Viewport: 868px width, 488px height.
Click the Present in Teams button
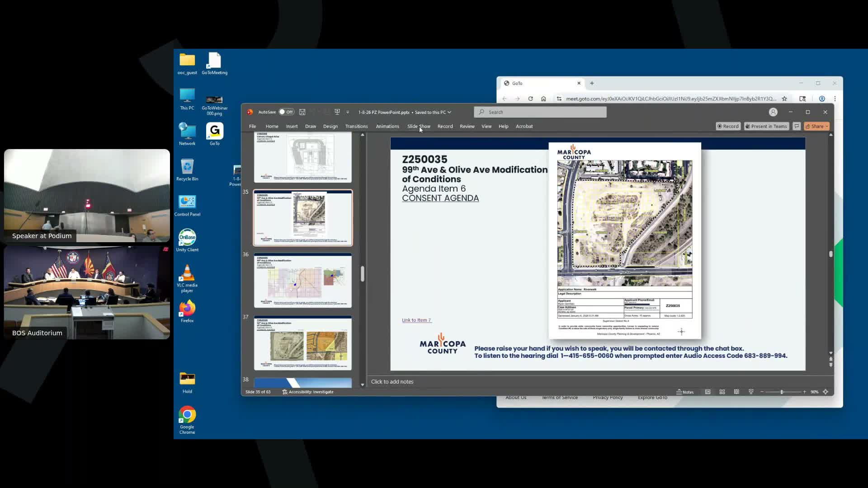766,126
